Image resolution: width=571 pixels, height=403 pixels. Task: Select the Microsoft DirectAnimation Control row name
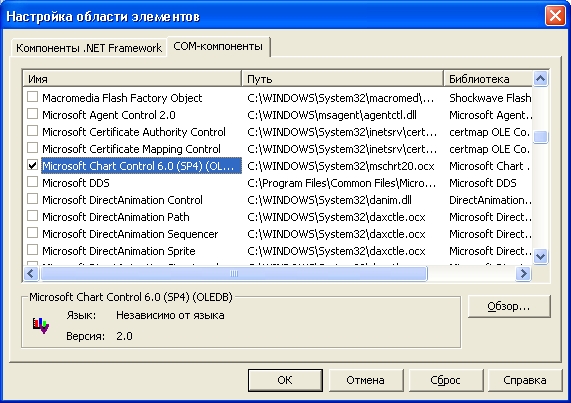[122, 200]
